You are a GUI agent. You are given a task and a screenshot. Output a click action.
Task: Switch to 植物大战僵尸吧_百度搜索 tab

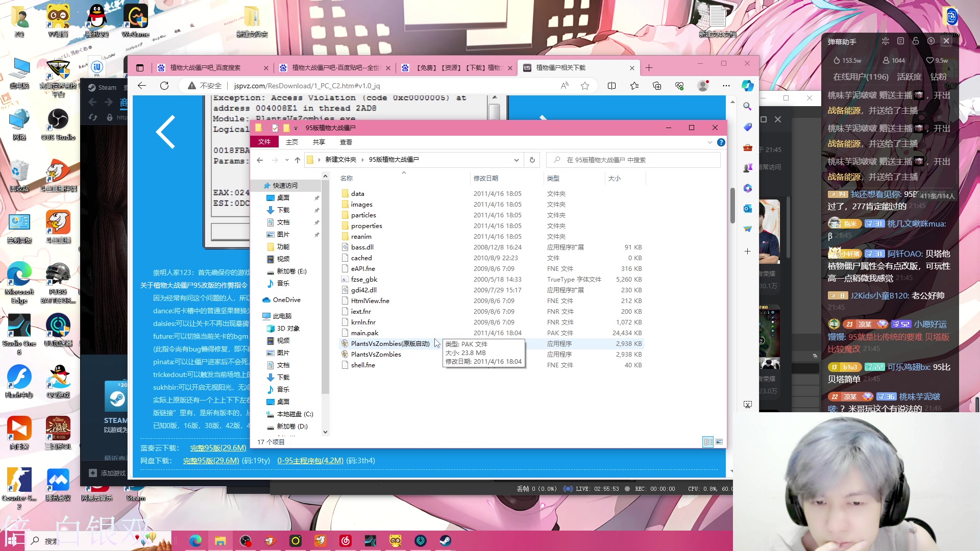pos(212,68)
